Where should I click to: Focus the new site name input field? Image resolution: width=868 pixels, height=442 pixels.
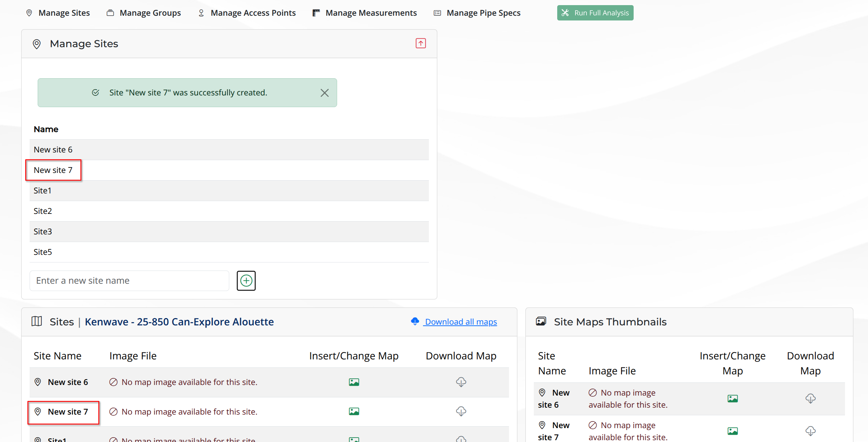[x=129, y=281]
